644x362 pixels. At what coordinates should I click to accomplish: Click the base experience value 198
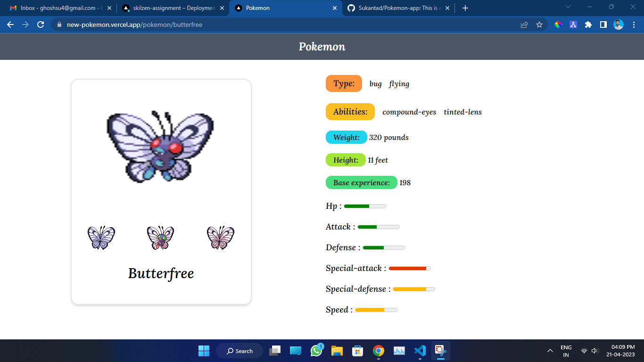(405, 183)
